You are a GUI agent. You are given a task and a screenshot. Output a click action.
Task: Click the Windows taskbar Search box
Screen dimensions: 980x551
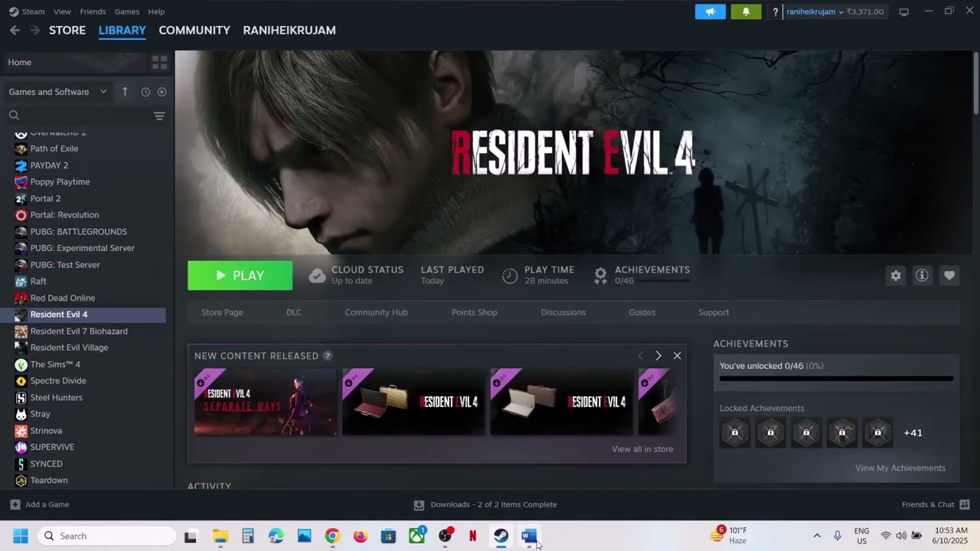point(106,536)
